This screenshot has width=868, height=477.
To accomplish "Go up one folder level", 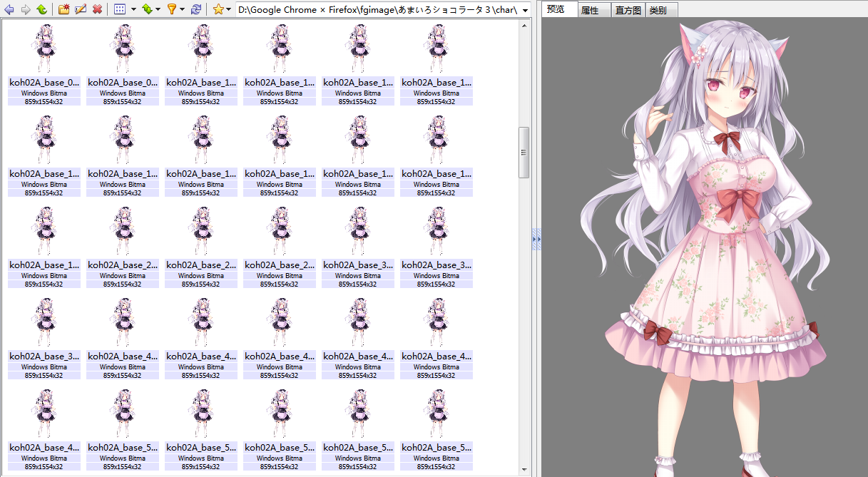I will (x=41, y=9).
